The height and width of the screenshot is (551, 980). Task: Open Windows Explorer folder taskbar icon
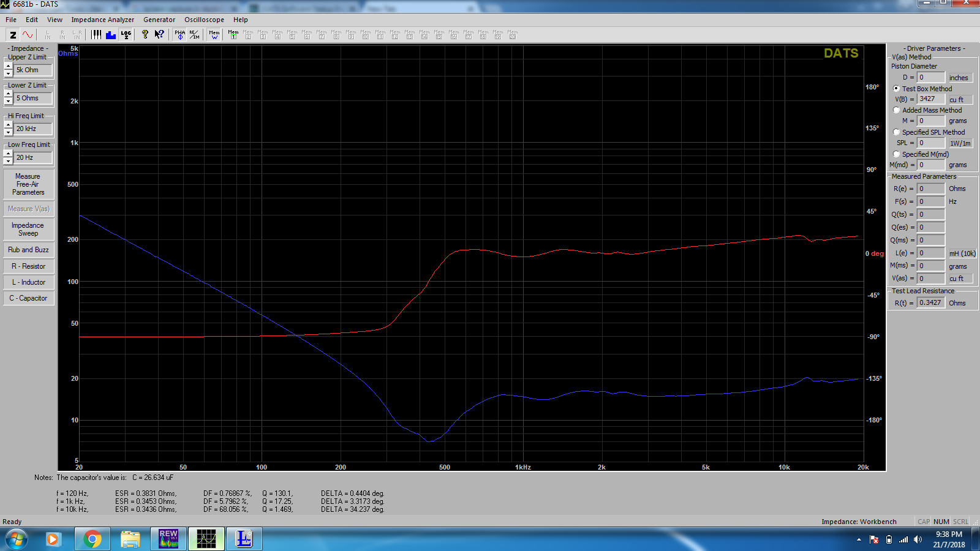(x=130, y=539)
